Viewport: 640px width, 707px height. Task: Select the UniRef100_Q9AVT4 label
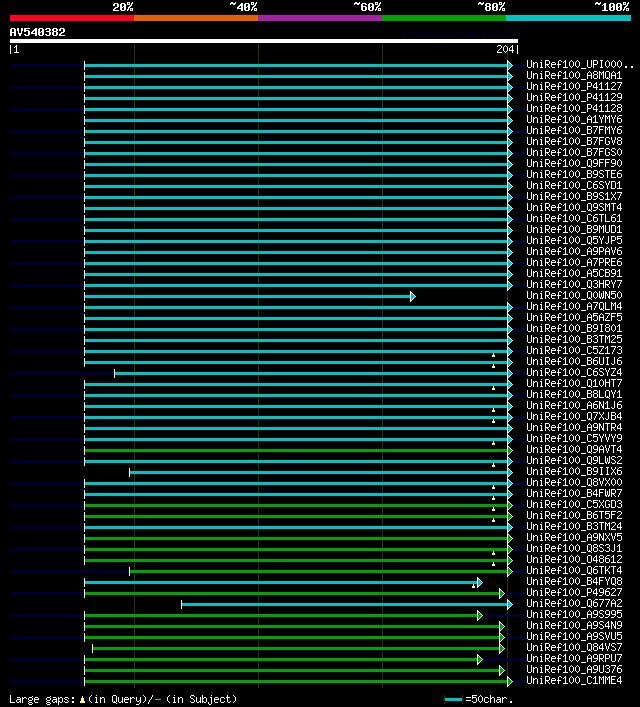574,450
